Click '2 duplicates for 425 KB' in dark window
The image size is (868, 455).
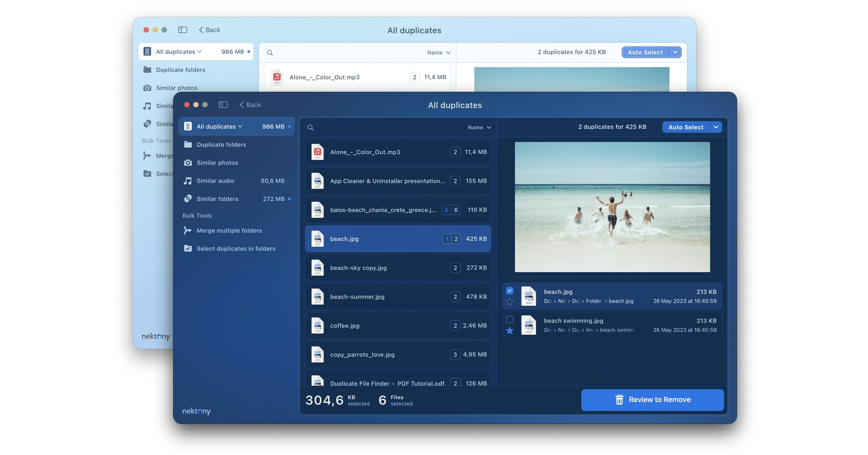click(x=612, y=127)
